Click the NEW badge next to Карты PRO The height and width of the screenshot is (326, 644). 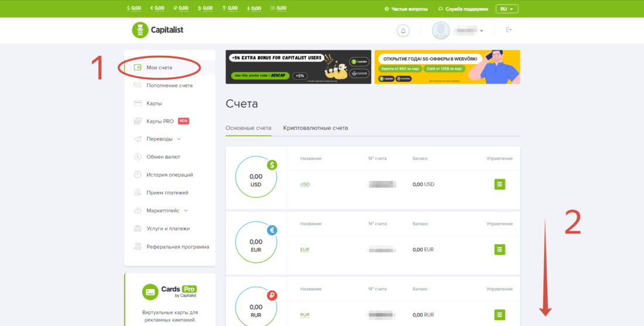tap(184, 121)
